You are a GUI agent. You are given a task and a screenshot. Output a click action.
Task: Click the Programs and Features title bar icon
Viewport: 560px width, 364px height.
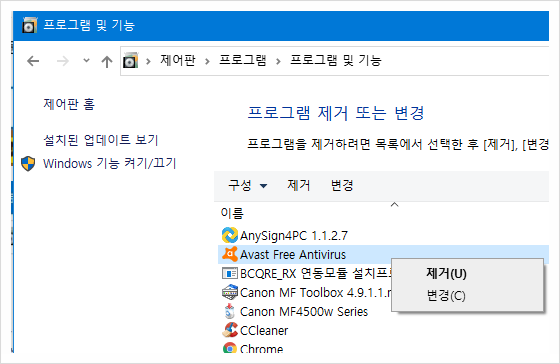click(29, 25)
